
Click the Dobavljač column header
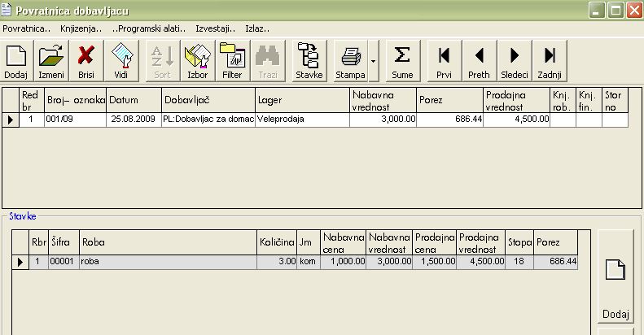click(x=208, y=100)
